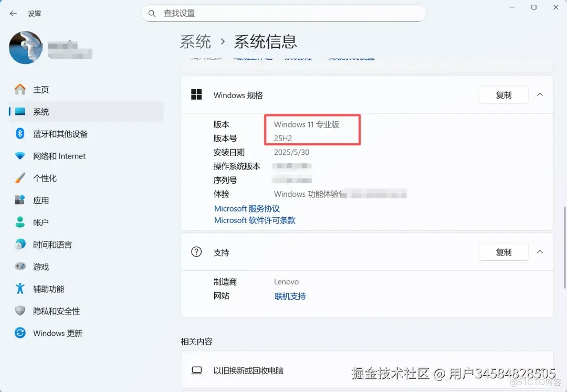567x392 pixels.
Task: Click the Apps sidebar icon
Action: click(20, 200)
